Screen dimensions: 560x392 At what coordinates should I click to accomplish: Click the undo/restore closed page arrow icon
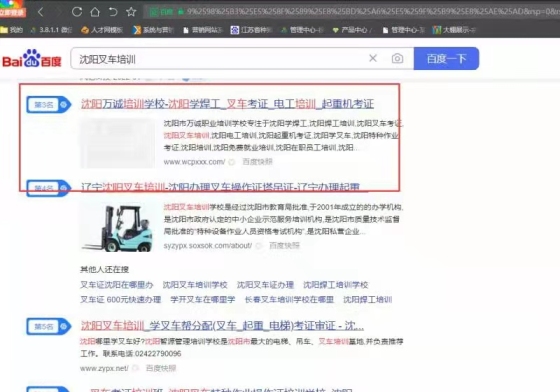pos(113,12)
